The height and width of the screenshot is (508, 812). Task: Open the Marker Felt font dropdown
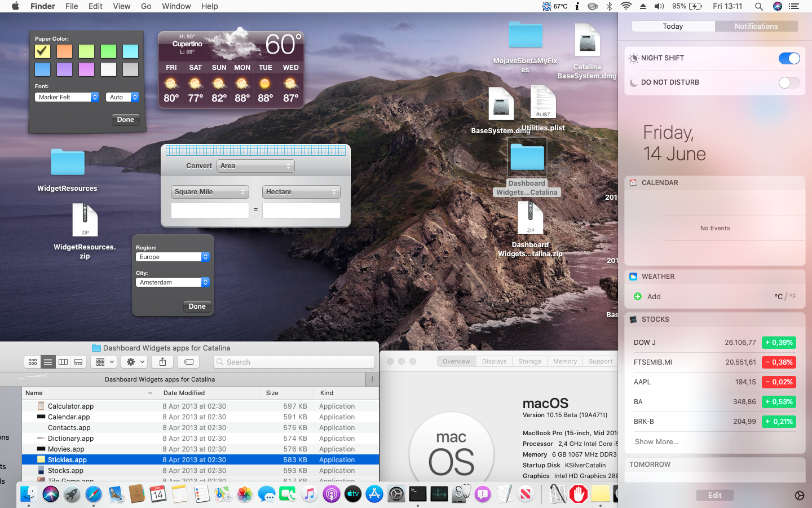pos(67,97)
